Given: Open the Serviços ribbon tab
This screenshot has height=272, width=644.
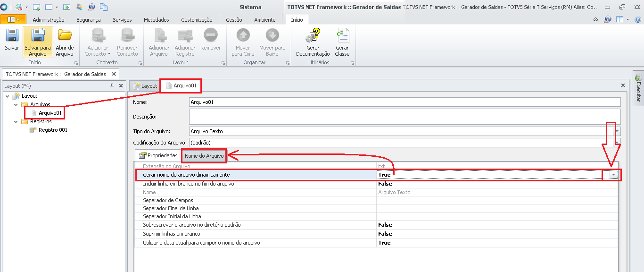Looking at the screenshot, I should (122, 20).
